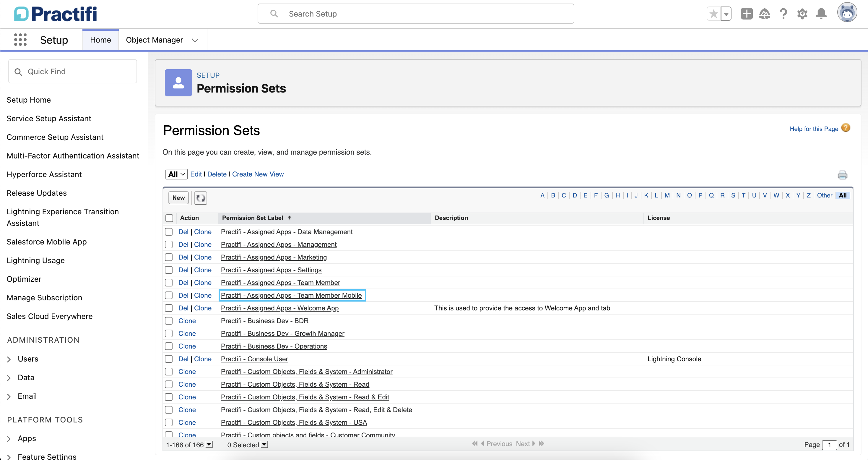Screen dimensions: 868x460
Task: Click the New permission set button
Action: (178, 197)
